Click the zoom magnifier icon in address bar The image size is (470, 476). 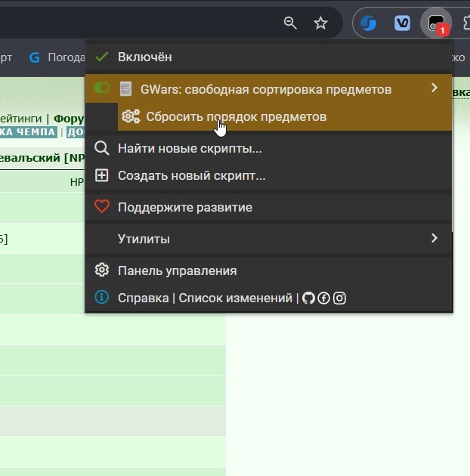click(x=290, y=23)
